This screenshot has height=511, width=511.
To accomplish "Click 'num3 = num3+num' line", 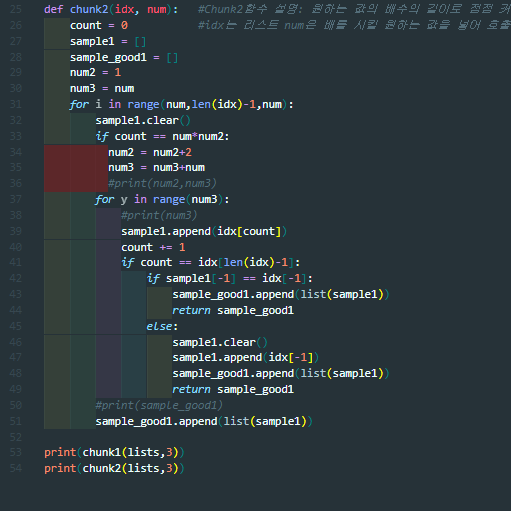I will tap(156, 167).
